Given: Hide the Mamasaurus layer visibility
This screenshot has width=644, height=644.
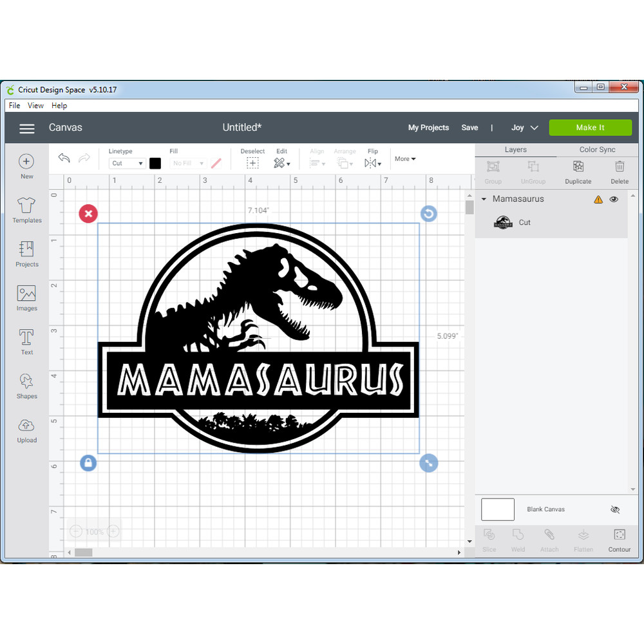Looking at the screenshot, I should pos(614,199).
